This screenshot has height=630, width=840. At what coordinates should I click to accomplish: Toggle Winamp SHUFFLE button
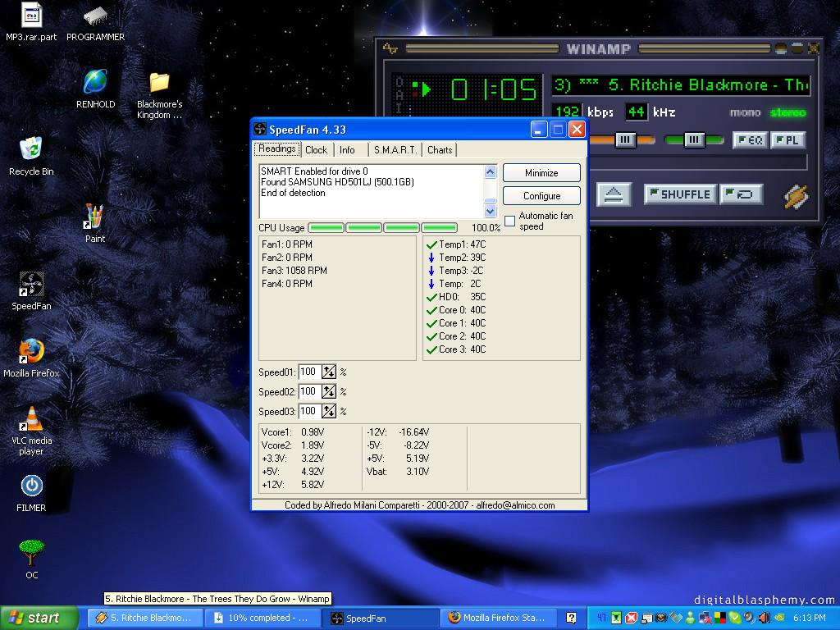[x=680, y=194]
